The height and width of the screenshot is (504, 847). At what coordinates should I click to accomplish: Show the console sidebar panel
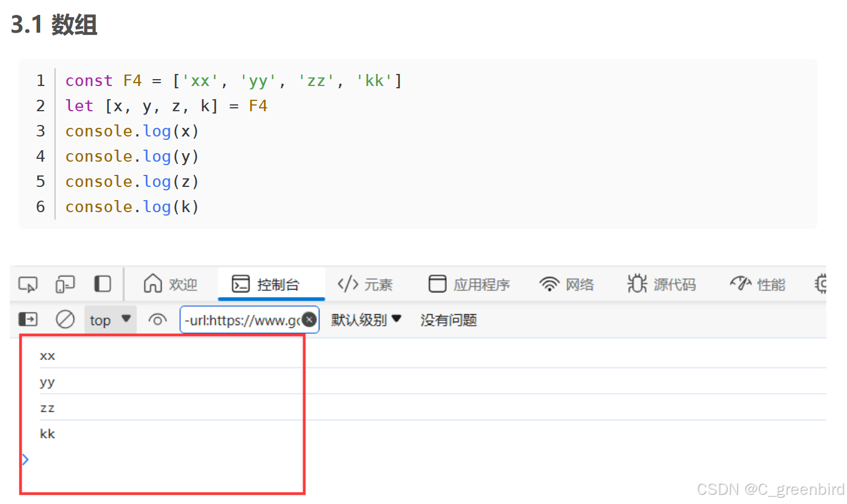point(28,319)
